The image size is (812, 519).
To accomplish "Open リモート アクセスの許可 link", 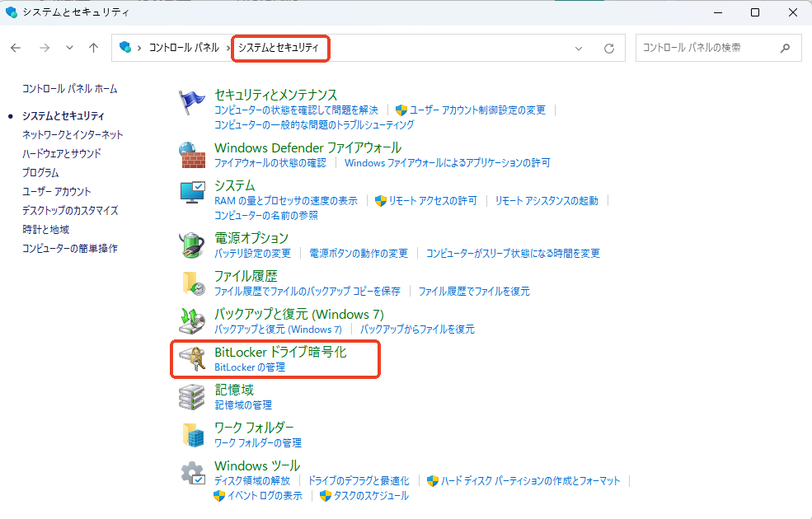I will 432,200.
